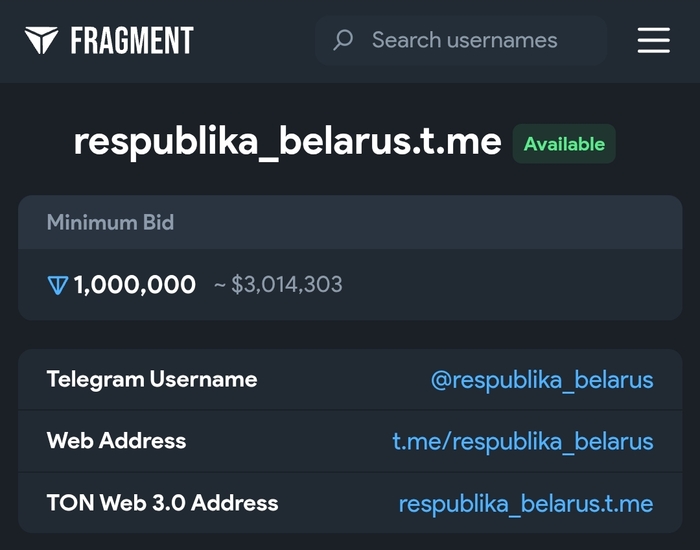Click the ~$3,014,303 dollar estimate
The image size is (700, 550).
[278, 285]
